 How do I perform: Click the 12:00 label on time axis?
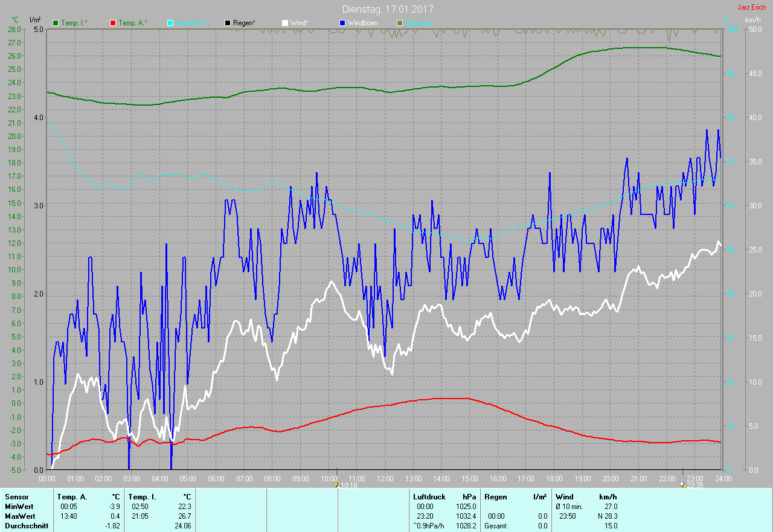tap(385, 479)
